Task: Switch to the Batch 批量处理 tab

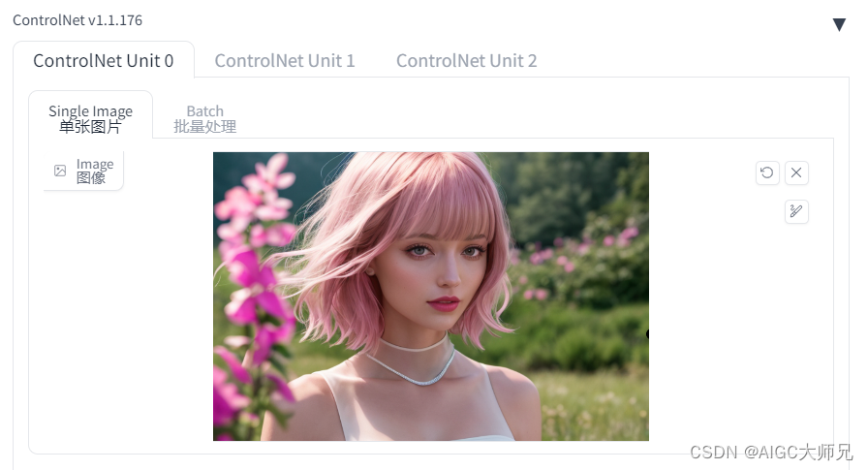Action: coord(204,118)
